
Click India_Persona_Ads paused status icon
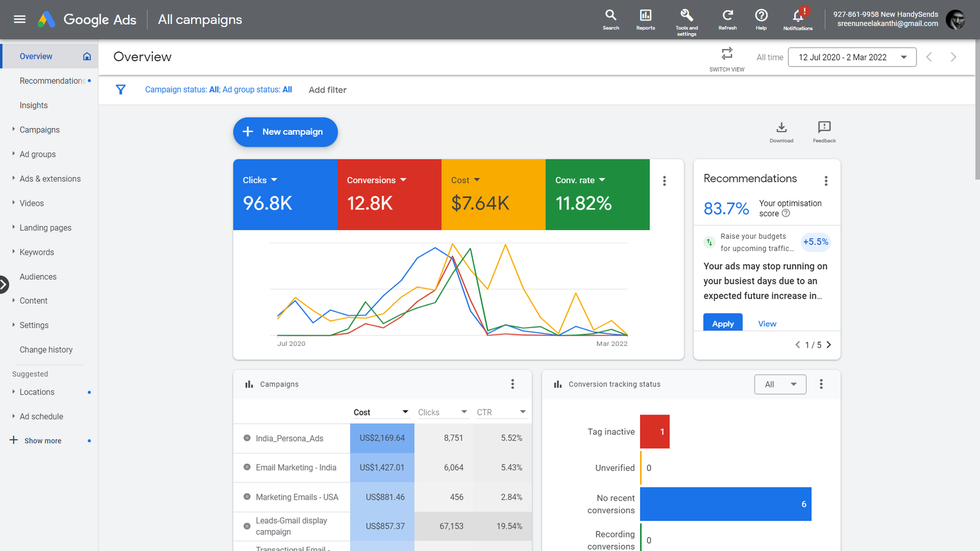[247, 438]
